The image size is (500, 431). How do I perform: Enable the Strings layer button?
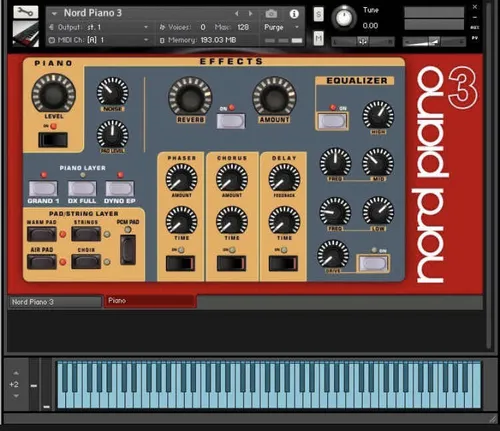[86, 234]
